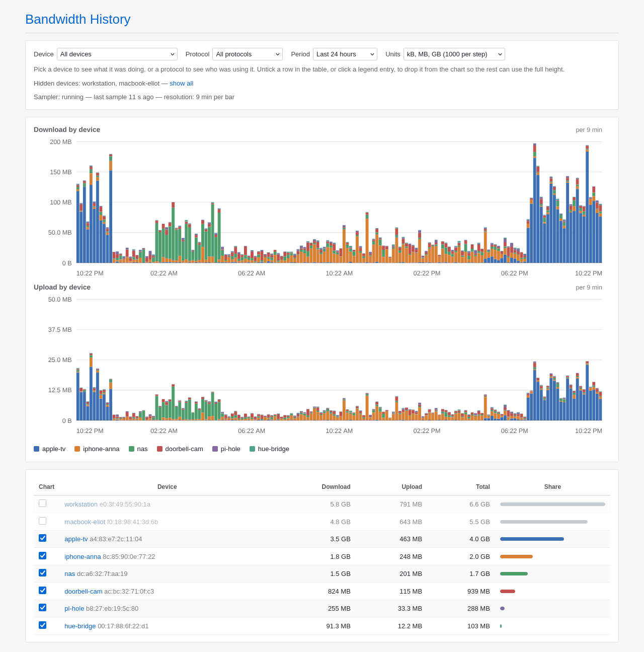Follow the hue-bridge device link in the table
This screenshot has width=644, height=652.
[x=80, y=626]
